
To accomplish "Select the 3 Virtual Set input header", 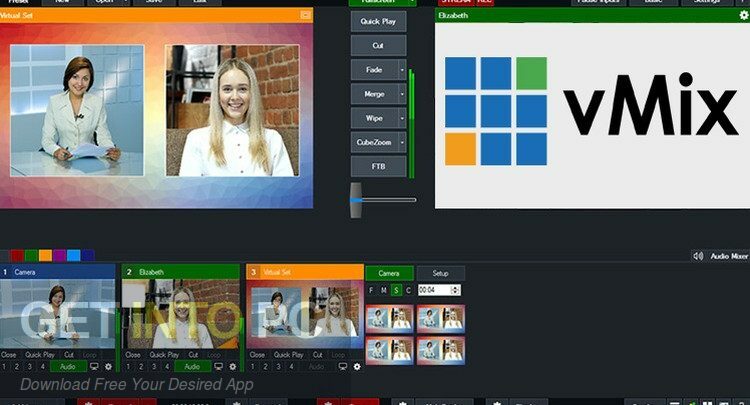I will 305,272.
